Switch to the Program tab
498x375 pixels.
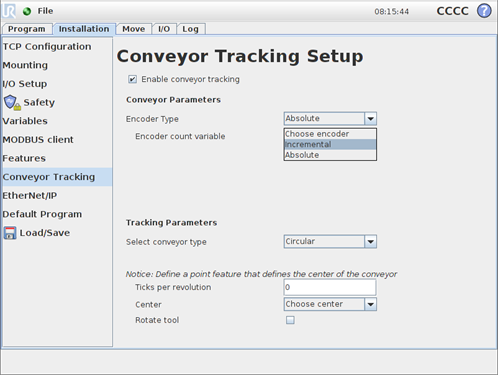click(x=27, y=29)
